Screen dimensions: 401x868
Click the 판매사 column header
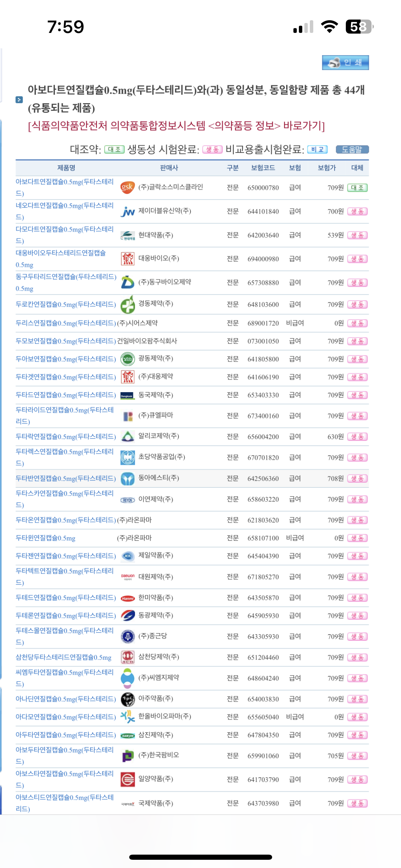169,168
